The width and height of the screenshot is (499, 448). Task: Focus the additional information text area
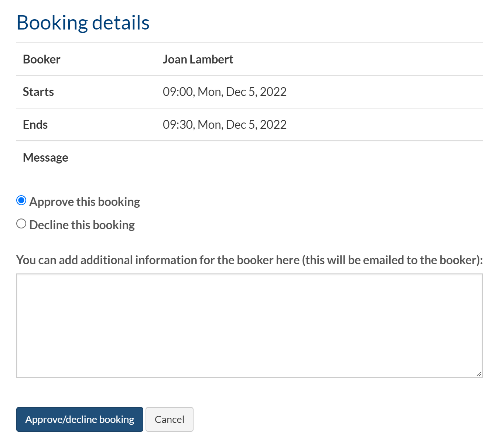pyautogui.click(x=249, y=325)
